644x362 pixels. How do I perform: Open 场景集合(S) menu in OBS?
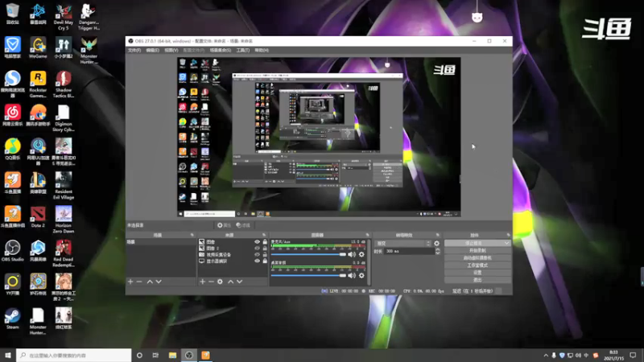[221, 50]
